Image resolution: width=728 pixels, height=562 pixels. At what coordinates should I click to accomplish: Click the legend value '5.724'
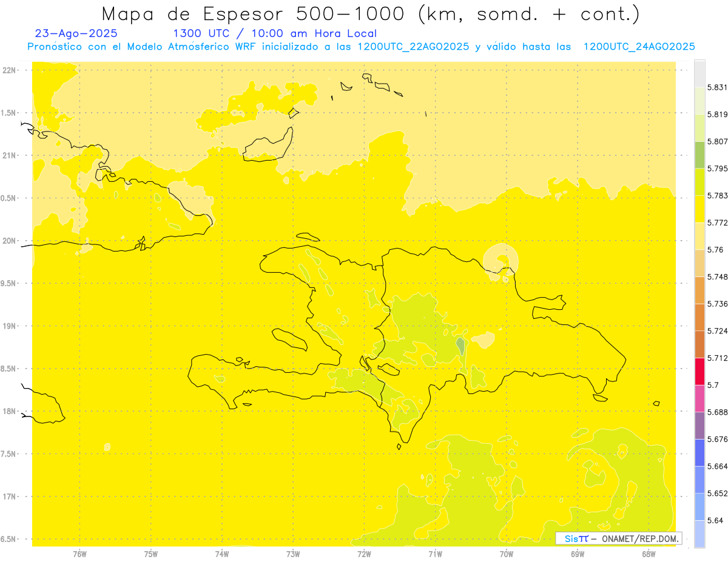[x=717, y=330]
